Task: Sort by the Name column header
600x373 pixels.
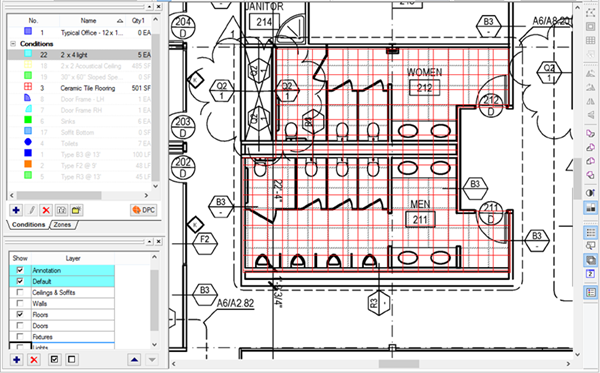Action: click(x=88, y=21)
